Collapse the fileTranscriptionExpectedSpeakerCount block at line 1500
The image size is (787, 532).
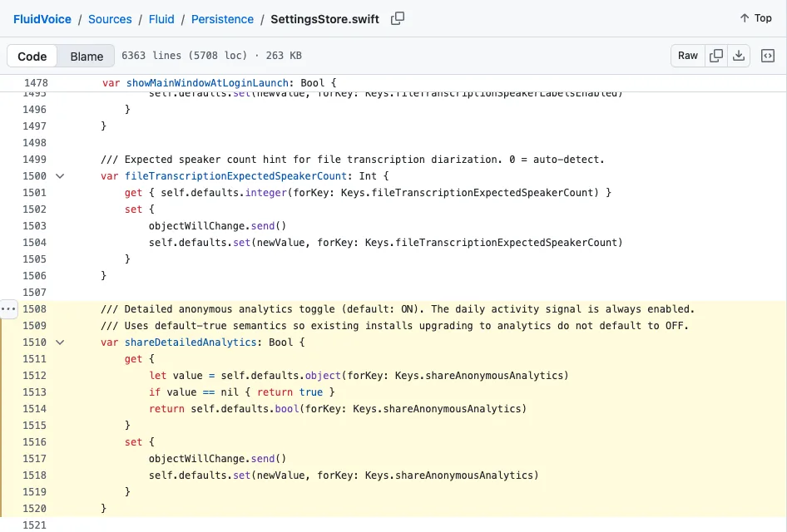click(x=60, y=176)
